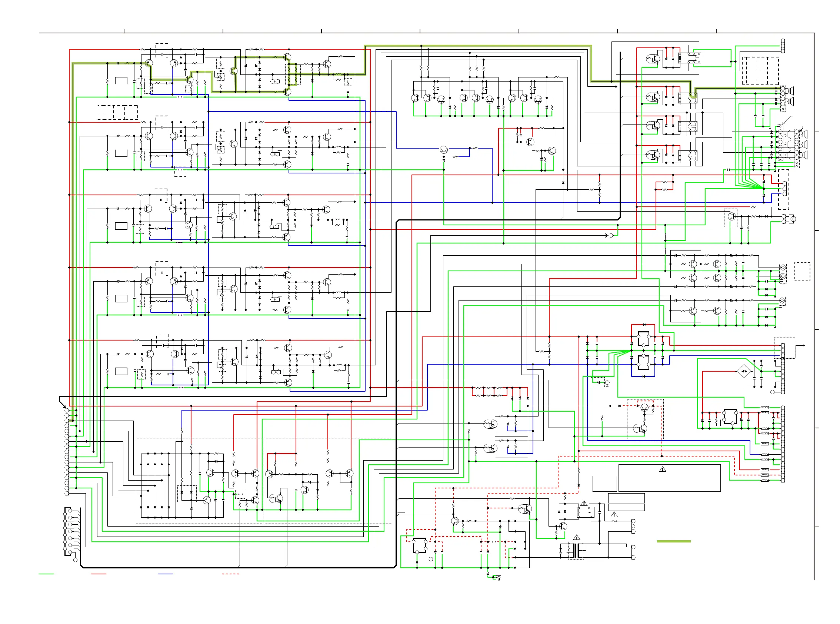This screenshot has width=840, height=624.
Task: Click dashed red legend line at bottom
Action: click(x=231, y=574)
